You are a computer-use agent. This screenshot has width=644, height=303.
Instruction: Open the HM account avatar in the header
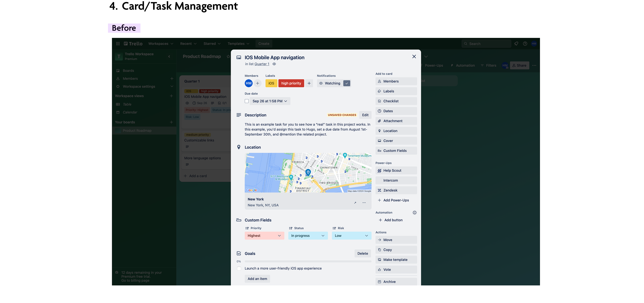tap(534, 43)
